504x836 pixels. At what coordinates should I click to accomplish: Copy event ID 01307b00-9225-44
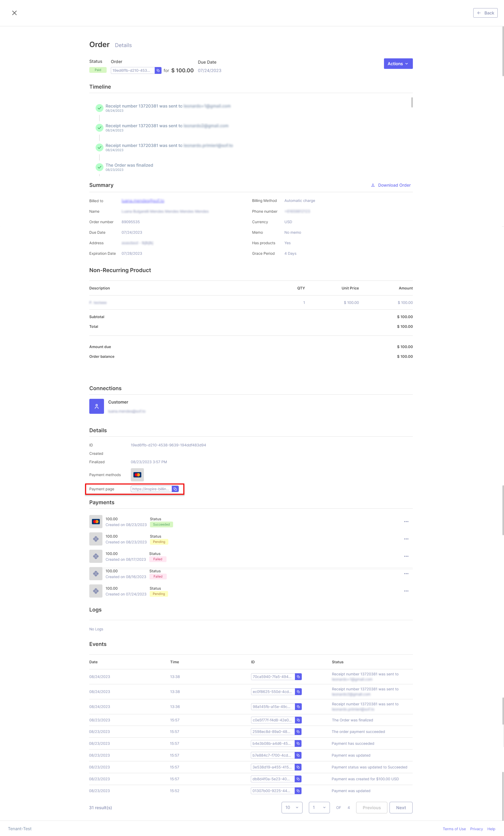[x=298, y=791]
